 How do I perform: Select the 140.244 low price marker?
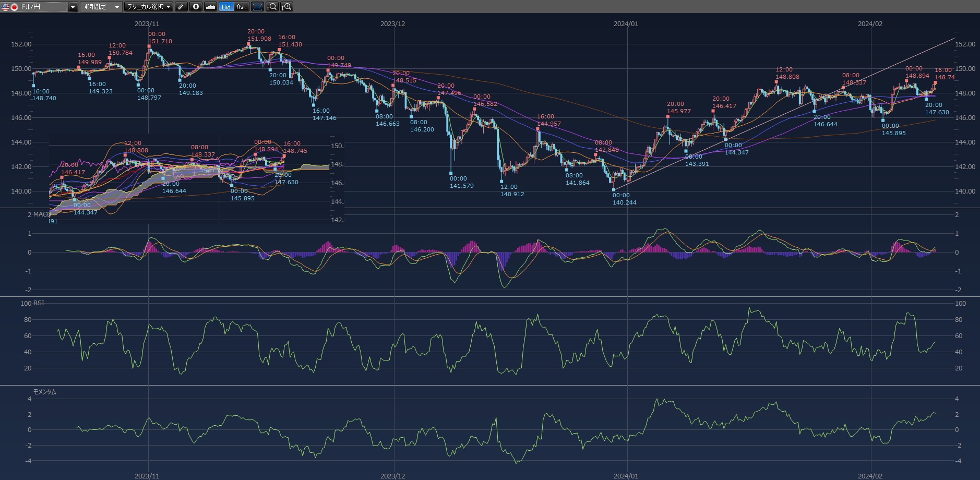[624, 202]
